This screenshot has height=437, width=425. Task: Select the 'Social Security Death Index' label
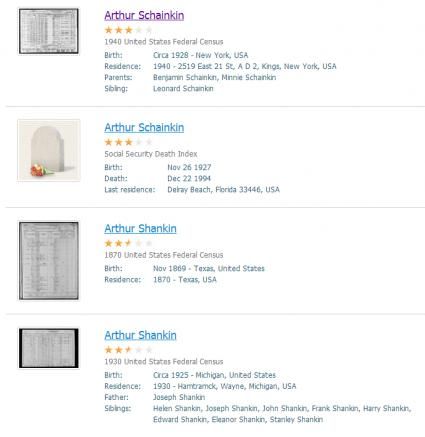[x=151, y=154]
